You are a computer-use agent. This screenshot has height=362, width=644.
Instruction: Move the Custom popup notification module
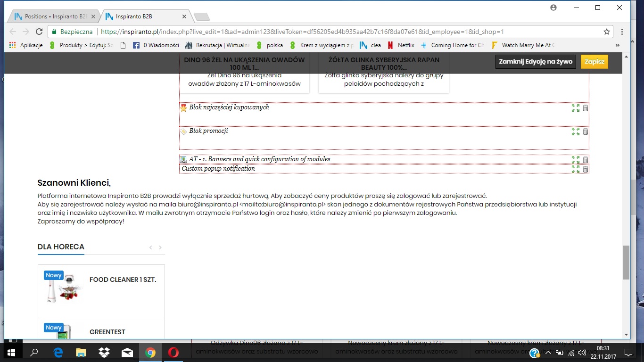click(x=576, y=169)
